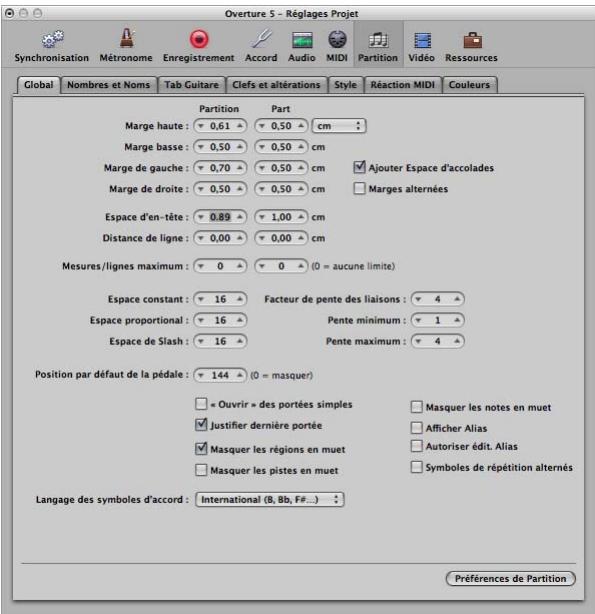This screenshot has height=614, width=595.
Task: Open the MIDI connector icon
Action: click(x=337, y=39)
